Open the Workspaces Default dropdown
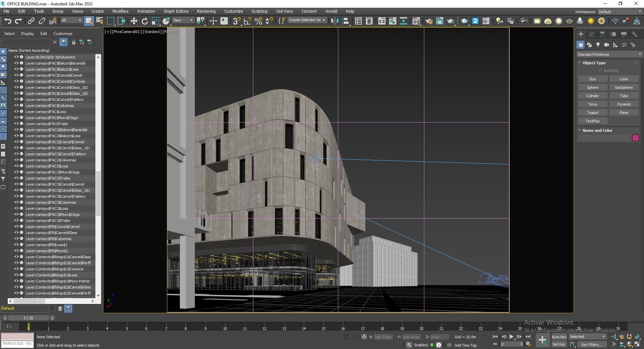This screenshot has width=644, height=349. click(x=619, y=12)
